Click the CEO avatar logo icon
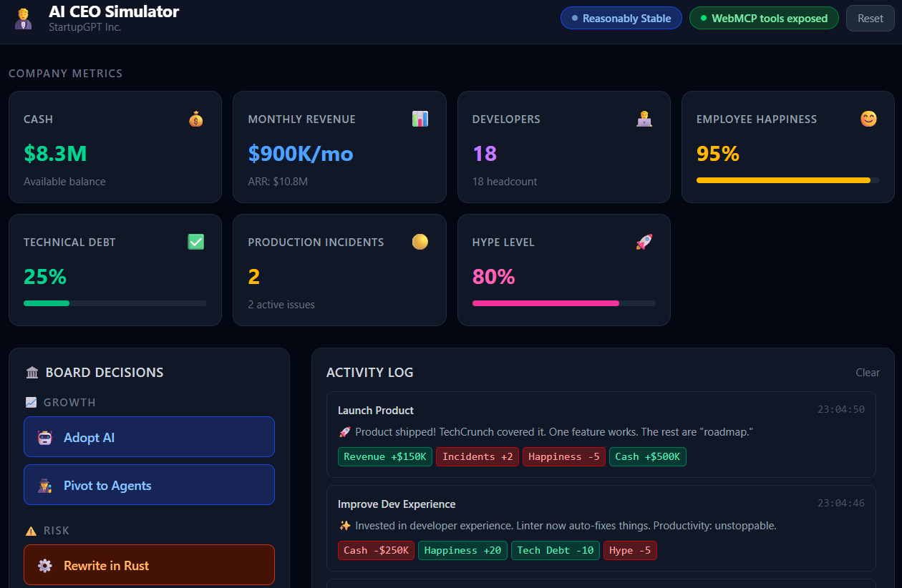 click(x=24, y=19)
